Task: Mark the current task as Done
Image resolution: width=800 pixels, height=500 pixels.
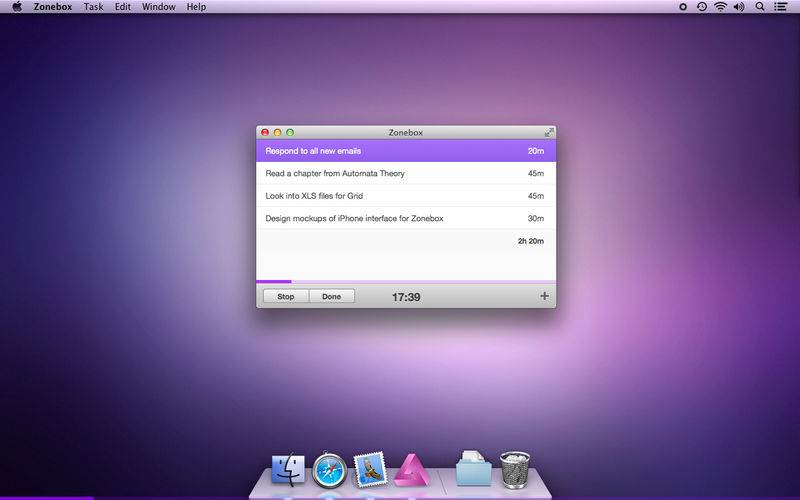Action: [x=332, y=296]
